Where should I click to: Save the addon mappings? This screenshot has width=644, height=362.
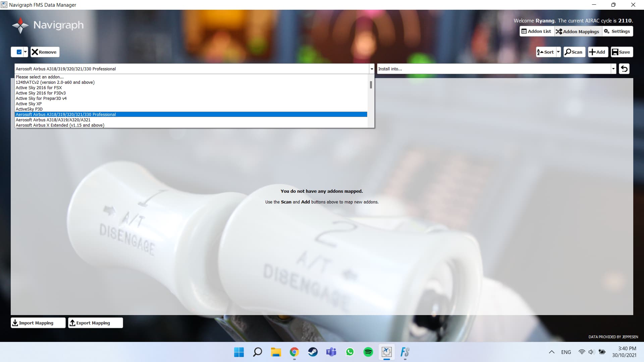click(x=622, y=52)
